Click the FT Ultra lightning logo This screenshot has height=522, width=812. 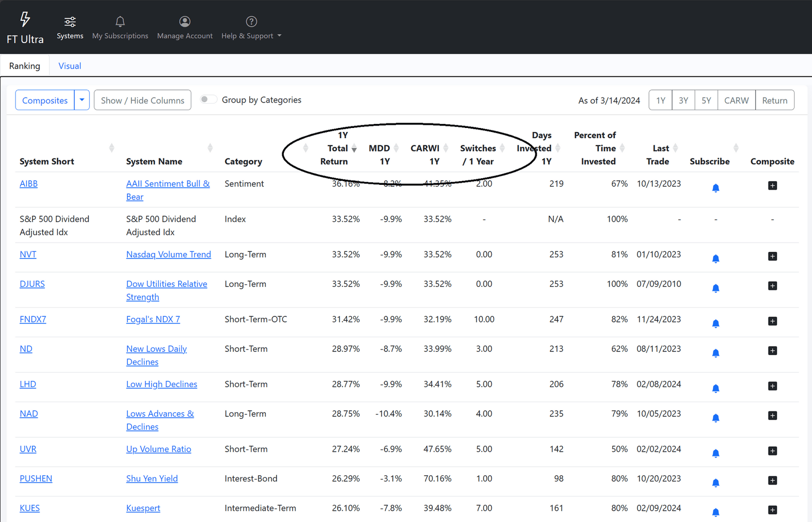25,19
